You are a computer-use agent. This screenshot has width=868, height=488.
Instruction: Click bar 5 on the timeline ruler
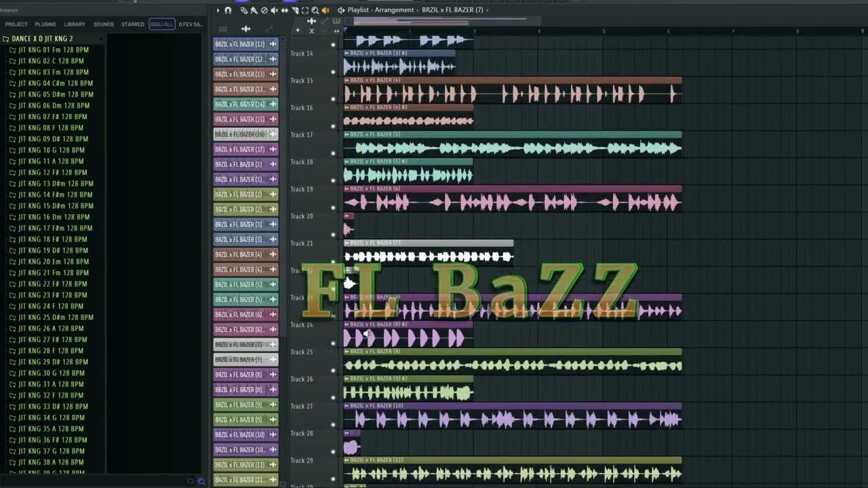coord(604,31)
